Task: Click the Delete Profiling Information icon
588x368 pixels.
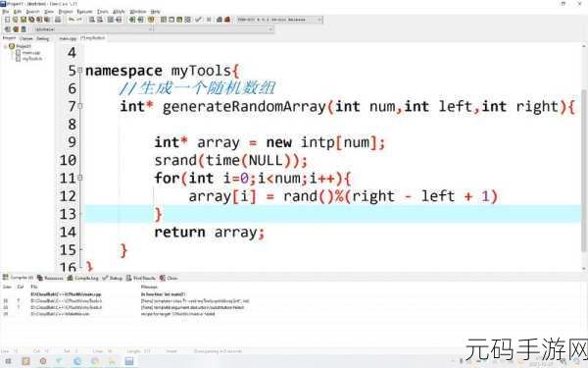Action: pos(227,20)
